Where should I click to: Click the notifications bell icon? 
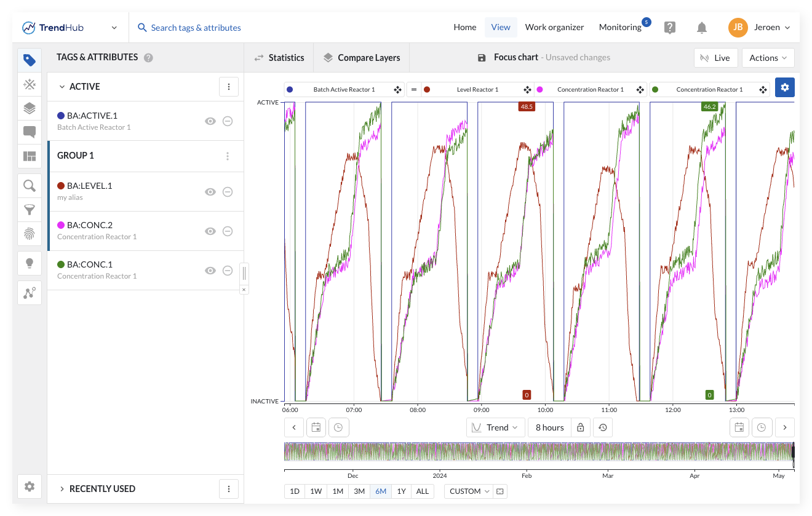click(x=701, y=28)
